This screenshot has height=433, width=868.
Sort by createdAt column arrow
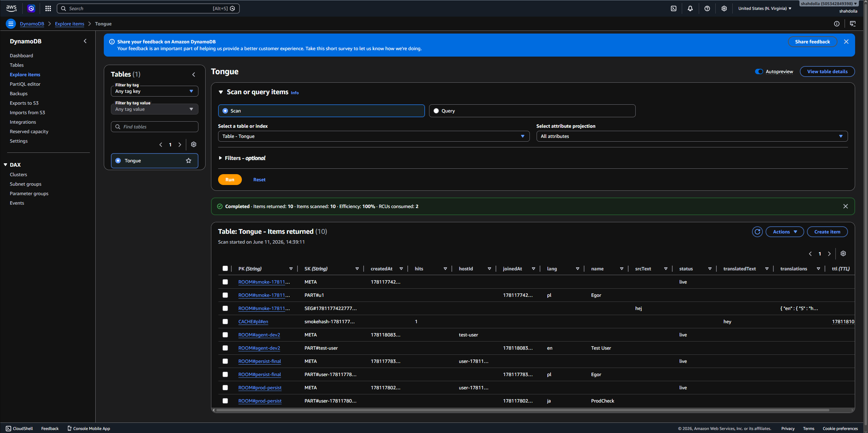(x=401, y=269)
